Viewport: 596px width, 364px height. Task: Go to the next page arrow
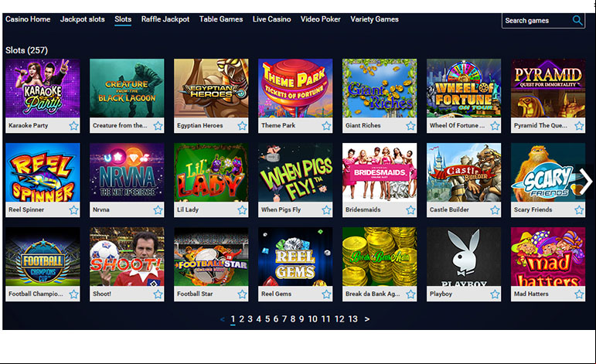tap(366, 319)
